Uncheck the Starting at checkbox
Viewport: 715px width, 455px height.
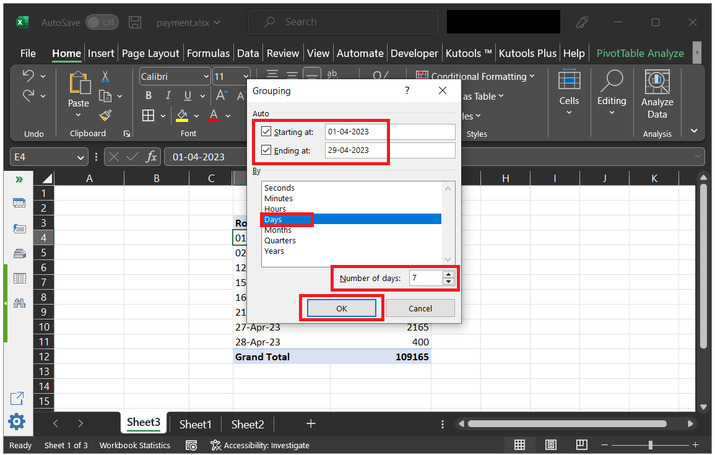click(x=266, y=131)
